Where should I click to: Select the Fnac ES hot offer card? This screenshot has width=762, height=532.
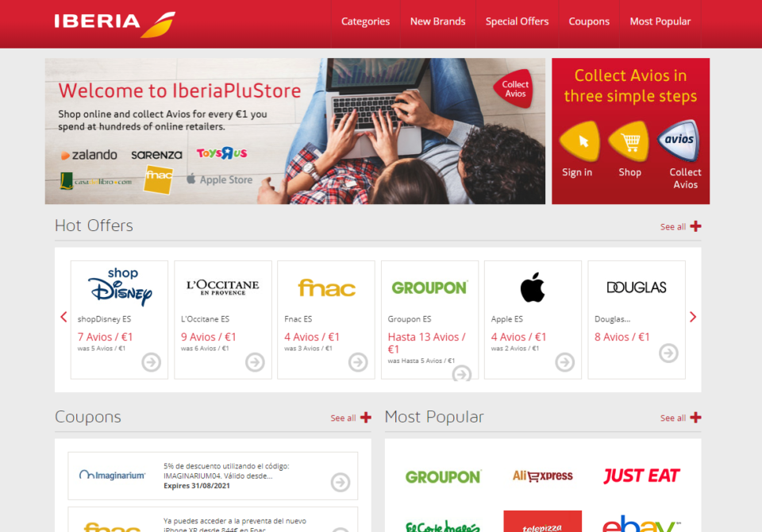(x=326, y=319)
